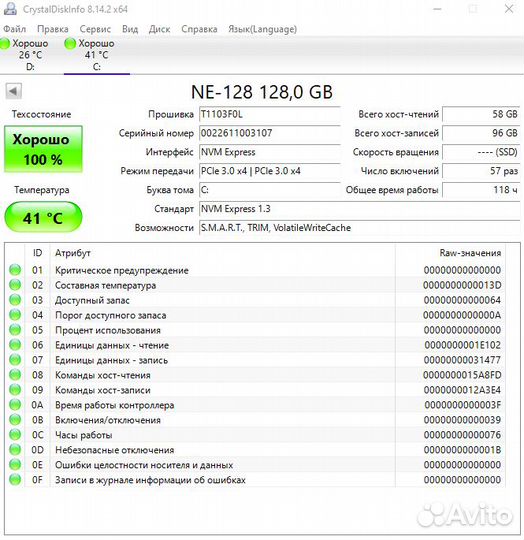Click the Стандарт field NVM Express 1.3
This screenshot has height=540, width=524.
click(x=359, y=209)
